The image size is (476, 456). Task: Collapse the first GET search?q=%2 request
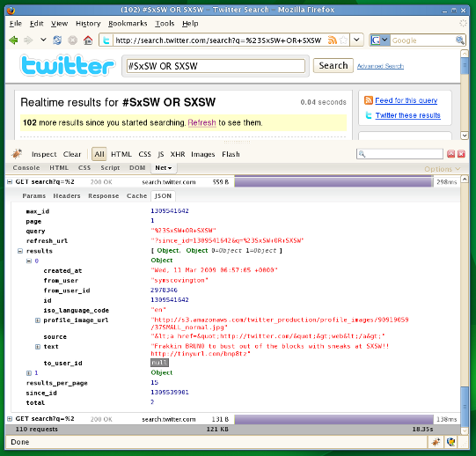pos(10,181)
